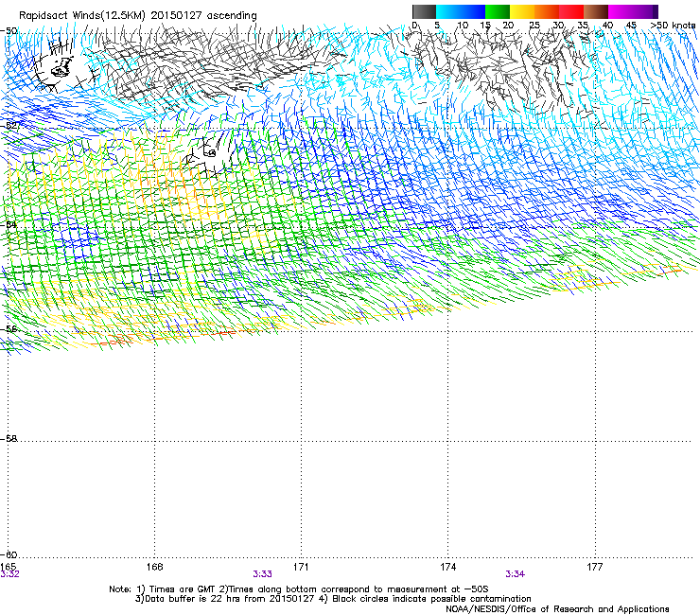Screen dimensions: 700x615
Task: Click the "40" label under the color bar
Action: tap(607, 26)
